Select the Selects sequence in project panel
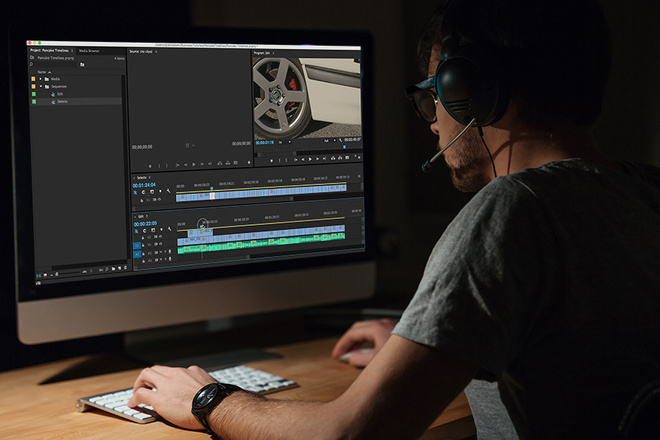 62,101
